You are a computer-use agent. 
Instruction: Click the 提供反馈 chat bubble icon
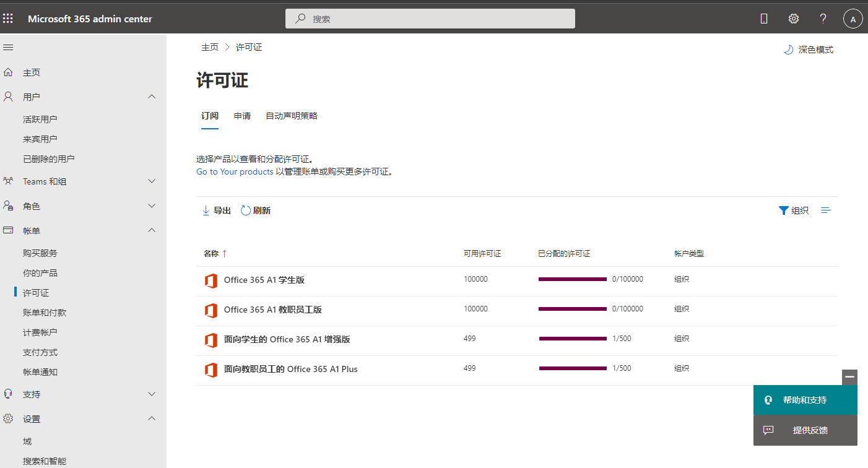(x=768, y=430)
